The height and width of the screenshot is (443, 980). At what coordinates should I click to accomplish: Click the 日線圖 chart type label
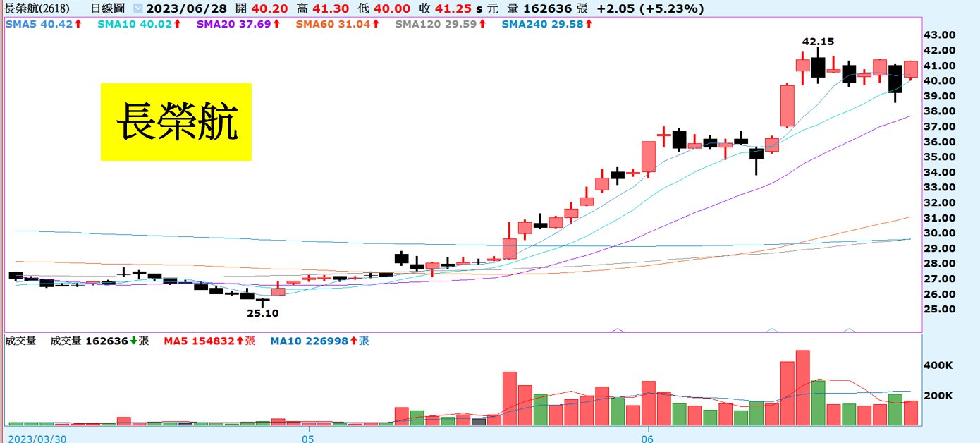109,9
